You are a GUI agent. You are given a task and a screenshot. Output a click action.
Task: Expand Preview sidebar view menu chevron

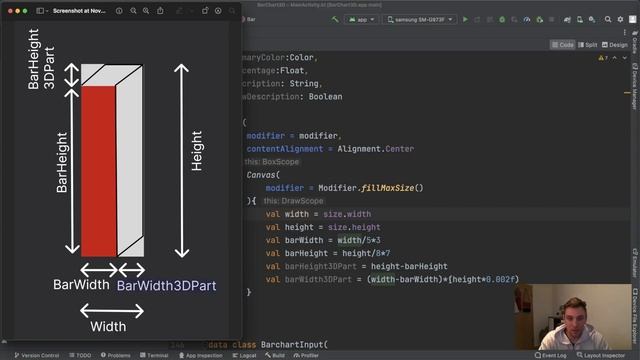47,11
